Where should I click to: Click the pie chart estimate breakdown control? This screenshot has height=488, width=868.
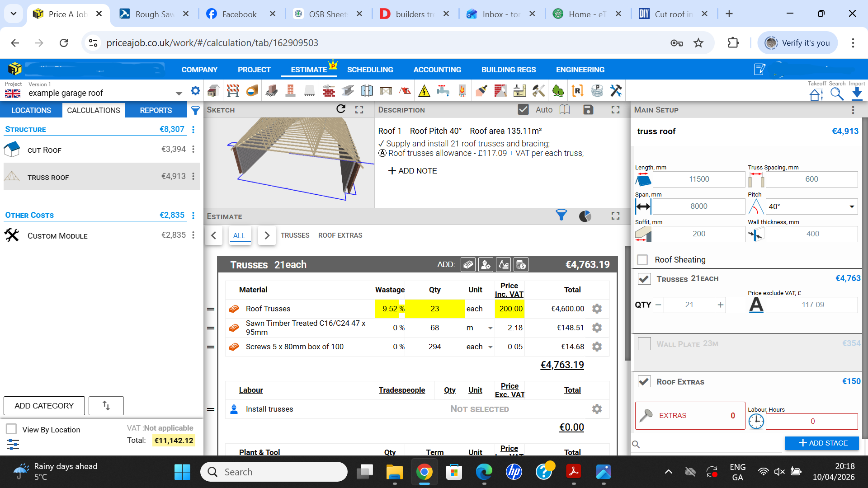click(x=585, y=216)
